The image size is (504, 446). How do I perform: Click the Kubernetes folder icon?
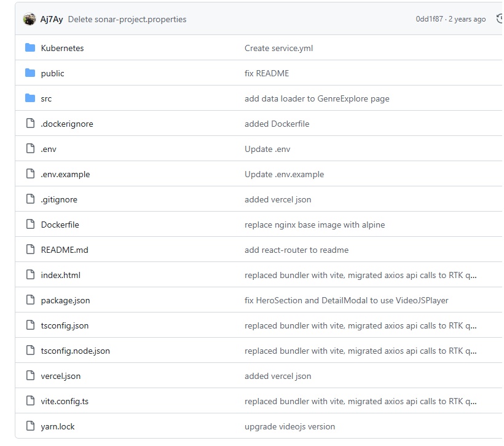click(30, 48)
